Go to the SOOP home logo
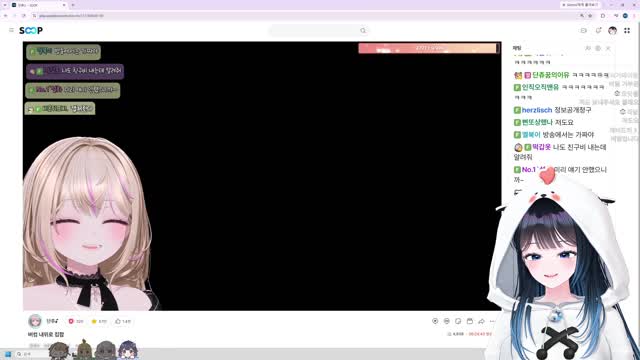Screen dimensions: 640x360 (x=31, y=30)
